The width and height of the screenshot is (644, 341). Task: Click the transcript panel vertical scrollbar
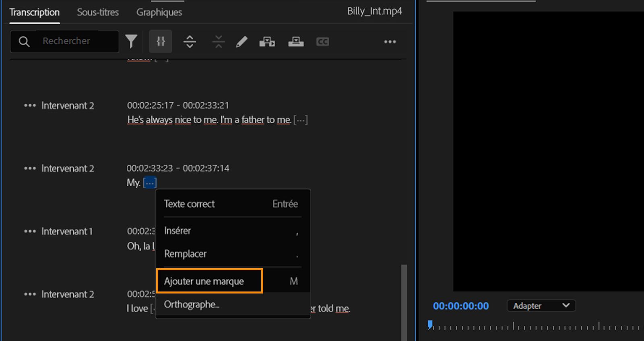[x=404, y=302]
